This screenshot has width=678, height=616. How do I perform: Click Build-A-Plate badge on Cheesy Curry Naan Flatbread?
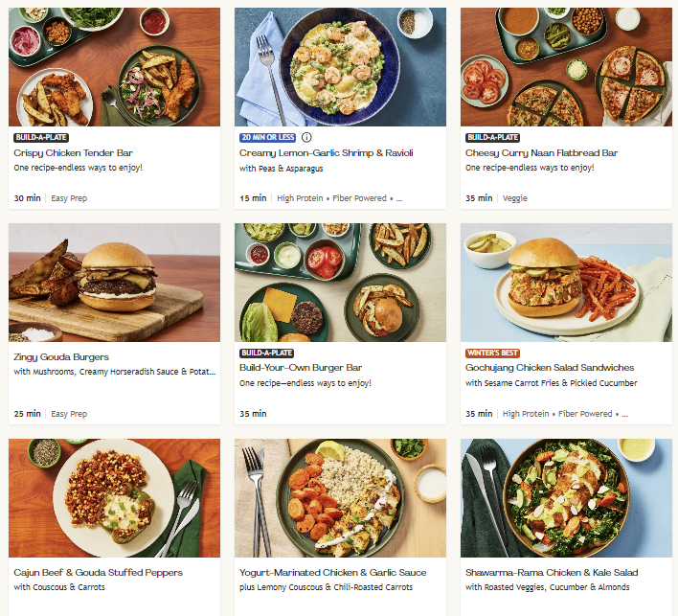pos(493,137)
